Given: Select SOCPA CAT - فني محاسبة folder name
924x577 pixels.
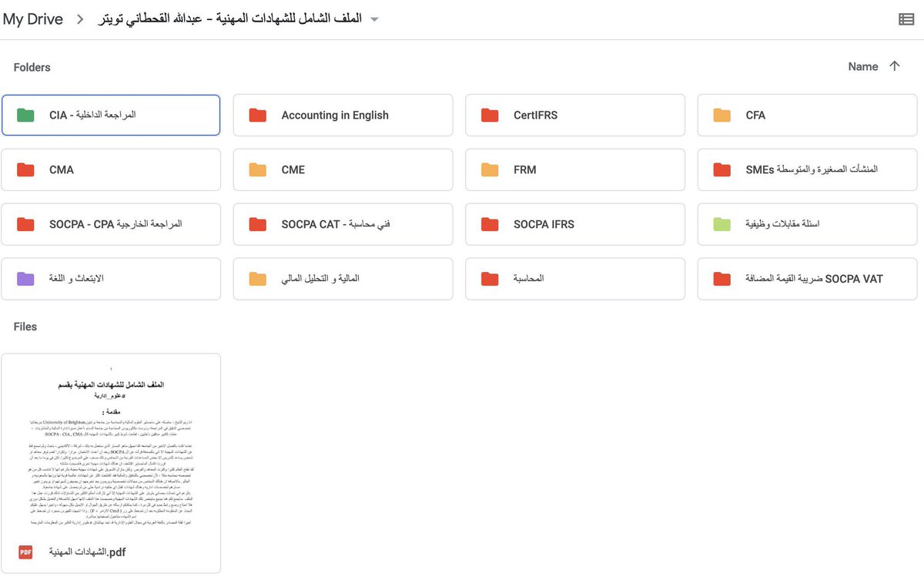Looking at the screenshot, I should [336, 224].
